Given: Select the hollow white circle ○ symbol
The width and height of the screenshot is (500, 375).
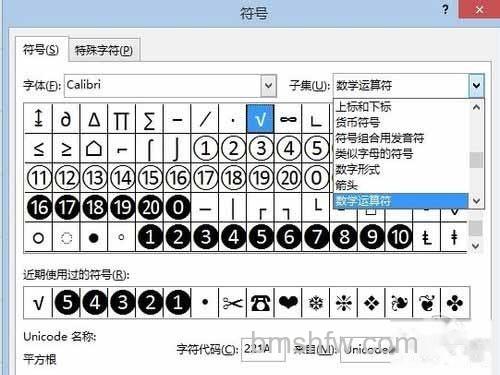Looking at the screenshot, I should 38,237.
